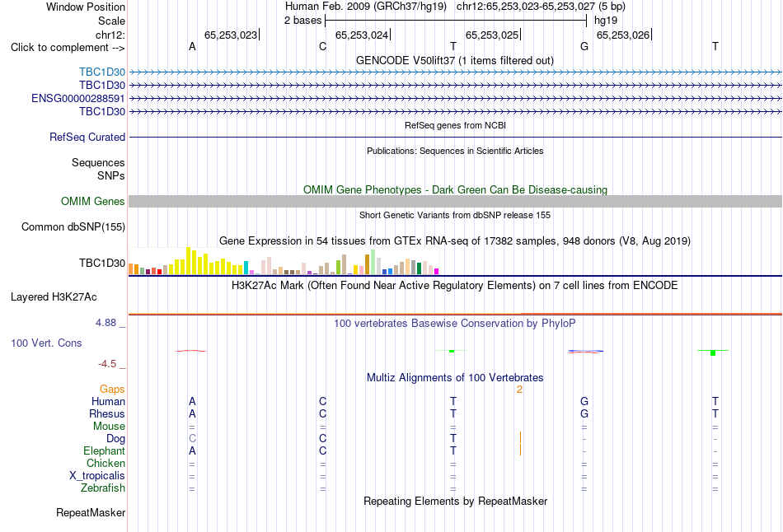Open the ENSG00000288591 gene label
This screenshot has height=532, width=783.
point(78,98)
